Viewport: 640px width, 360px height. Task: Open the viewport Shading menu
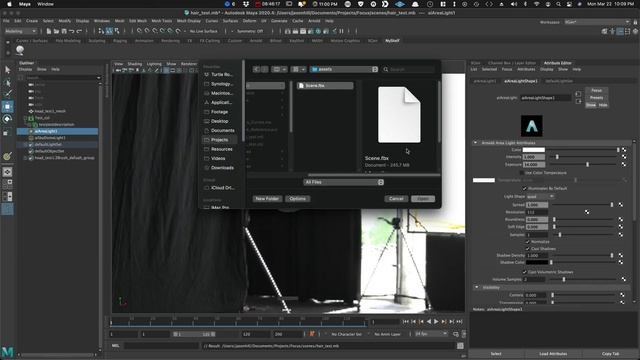(x=135, y=64)
